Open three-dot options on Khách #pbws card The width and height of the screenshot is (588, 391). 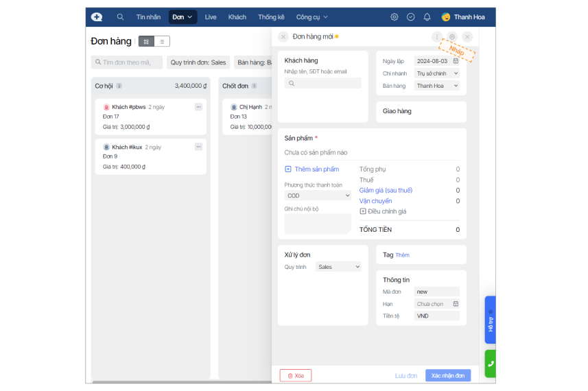click(198, 107)
